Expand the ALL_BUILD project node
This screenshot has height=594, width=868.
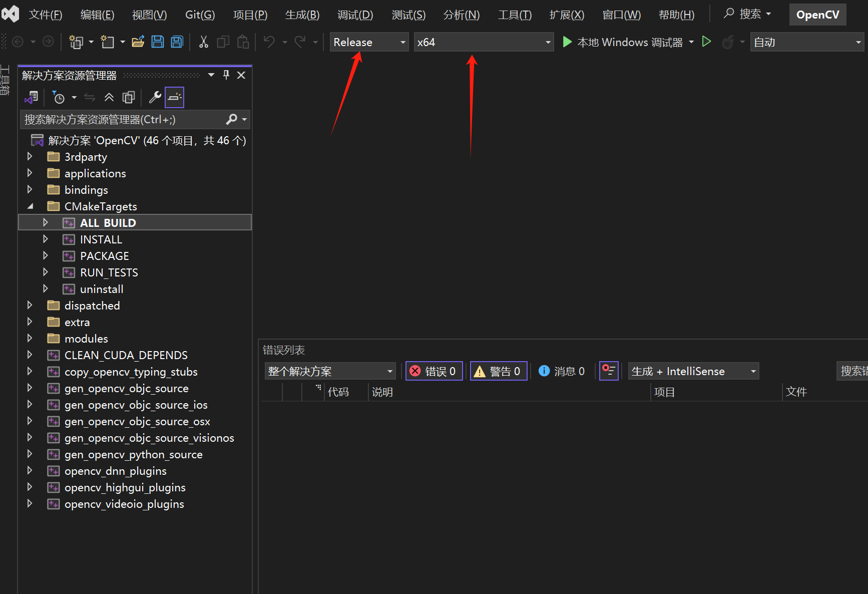46,222
